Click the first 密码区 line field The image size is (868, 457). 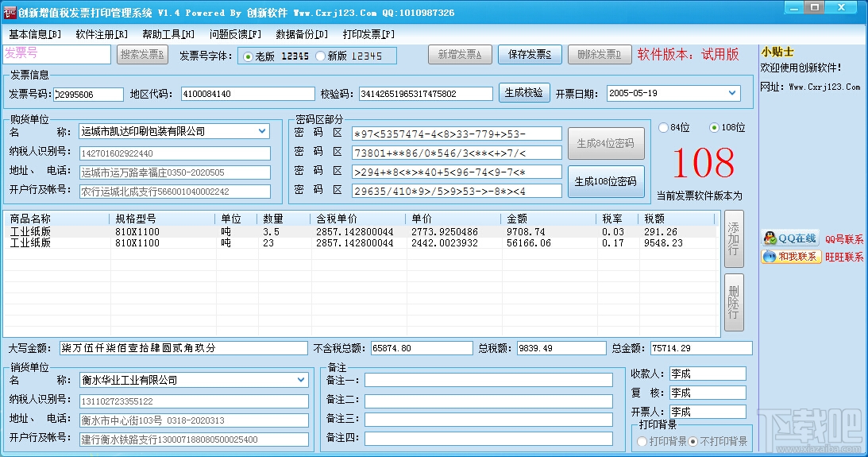pyautogui.click(x=457, y=134)
